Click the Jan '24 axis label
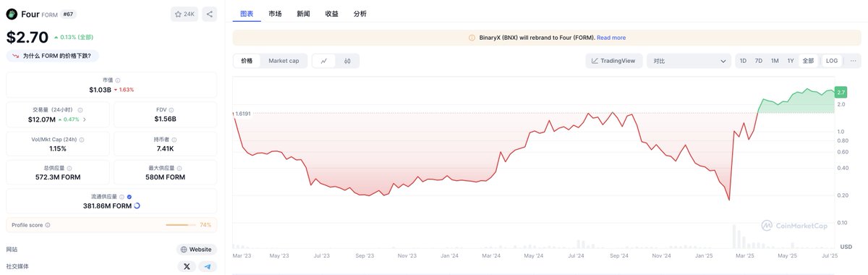Viewport: 868px width, 275px height. tap(449, 256)
